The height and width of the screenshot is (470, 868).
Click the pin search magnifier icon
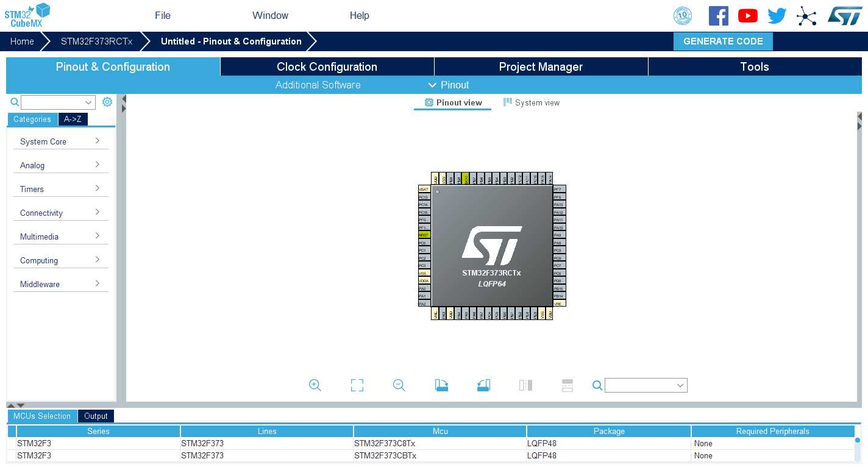tap(597, 385)
